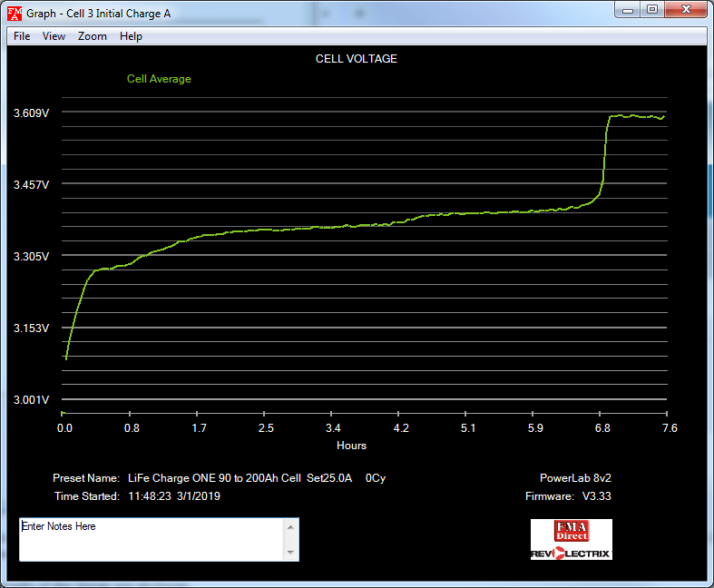Click the CELL VOLTAGE chart title

[356, 59]
